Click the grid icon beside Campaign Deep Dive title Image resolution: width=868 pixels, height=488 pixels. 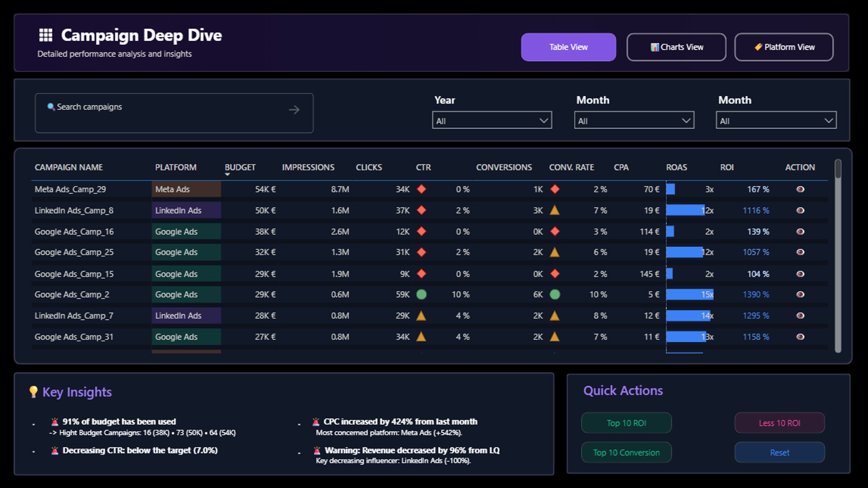[45, 34]
